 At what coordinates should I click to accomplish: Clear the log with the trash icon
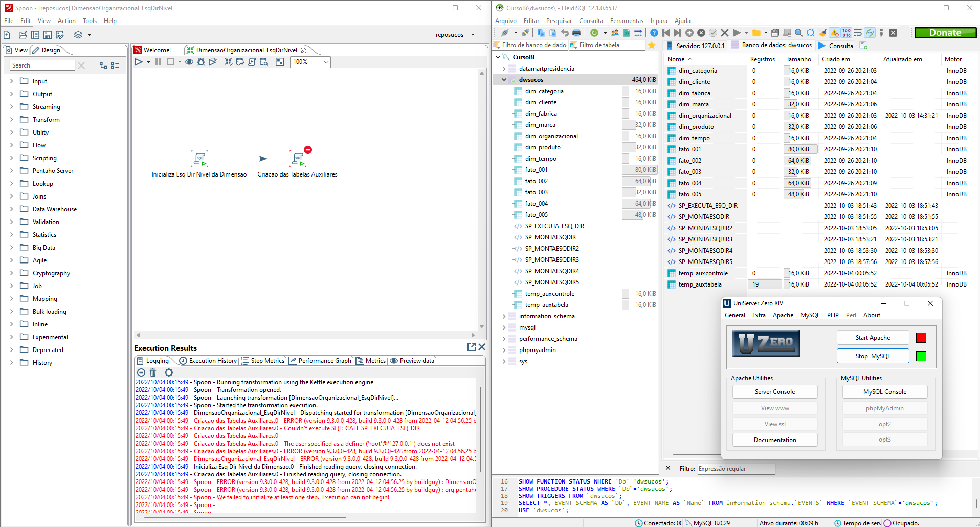tap(153, 372)
